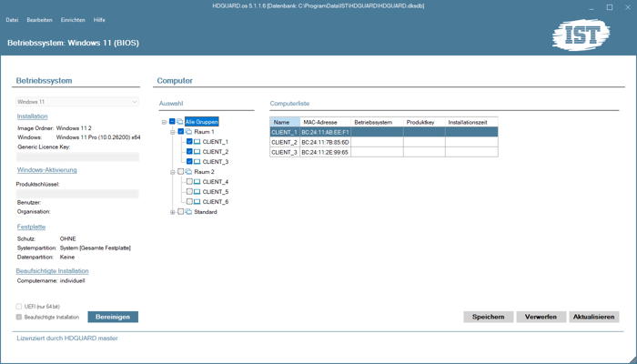
Task: Click the Bereinigen button
Action: [113, 317]
